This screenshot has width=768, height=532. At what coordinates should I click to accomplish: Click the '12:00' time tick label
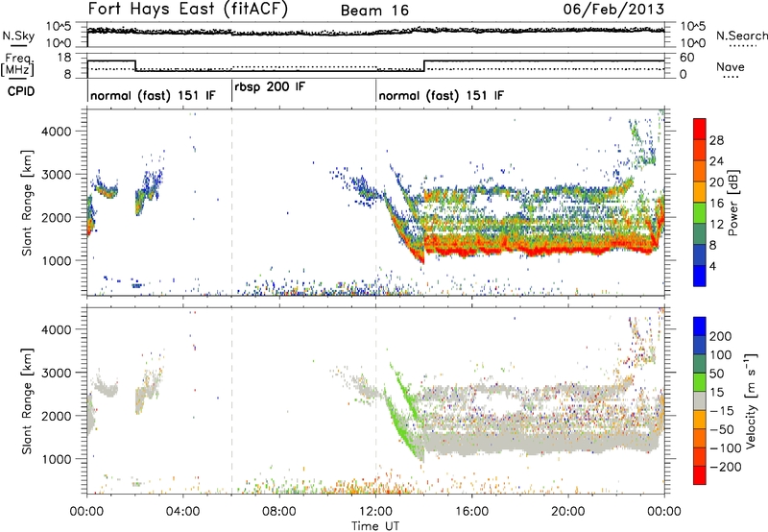[375, 512]
